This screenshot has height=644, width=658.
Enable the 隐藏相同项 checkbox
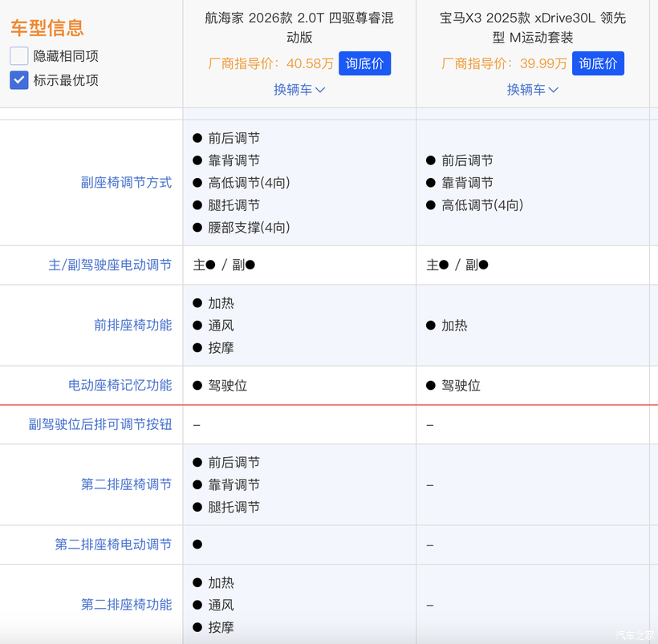(19, 56)
